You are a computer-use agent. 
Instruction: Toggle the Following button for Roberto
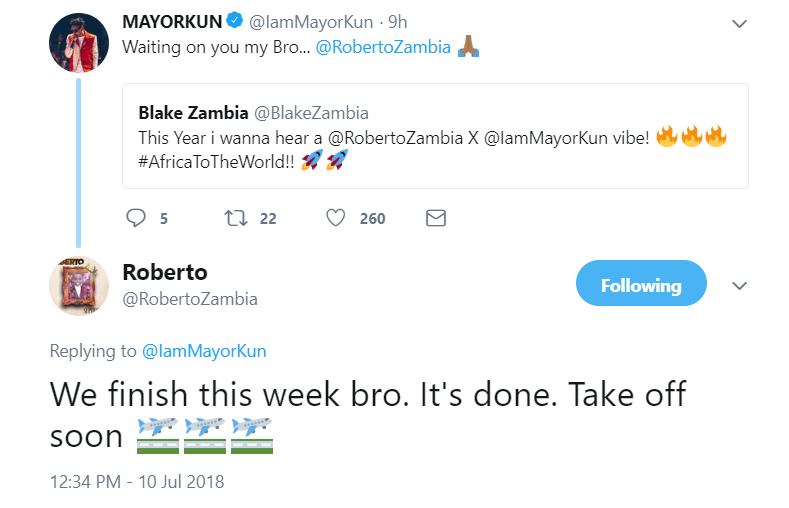[x=641, y=285]
